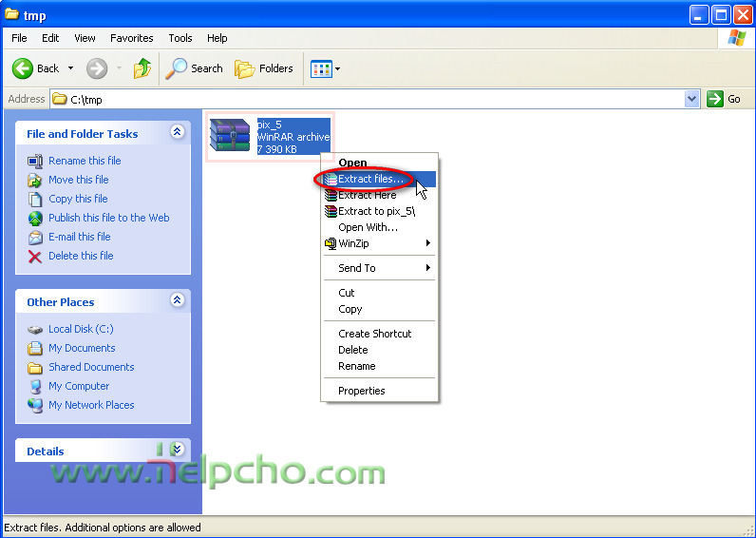Click Publish this file to the Web
The image size is (756, 538).
[x=109, y=218]
